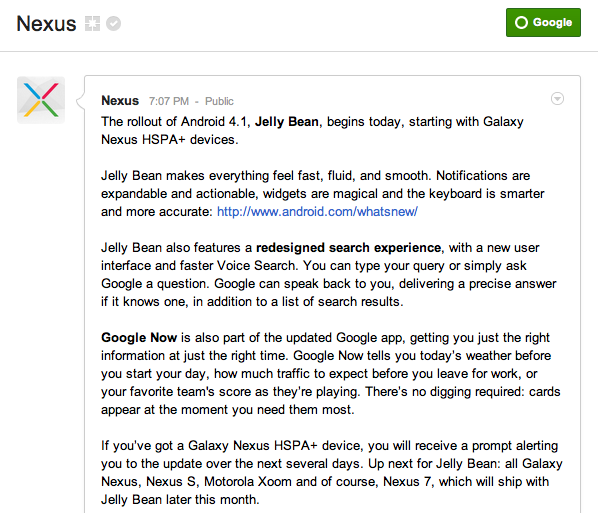Click the paragraph starting If you've got a Galaxy

pyautogui.click(x=332, y=473)
